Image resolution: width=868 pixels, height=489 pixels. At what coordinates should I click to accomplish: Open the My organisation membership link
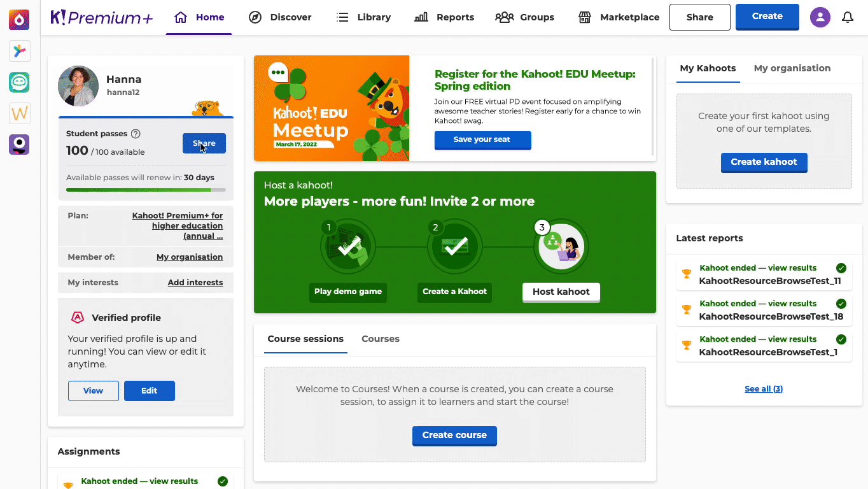[x=190, y=257]
